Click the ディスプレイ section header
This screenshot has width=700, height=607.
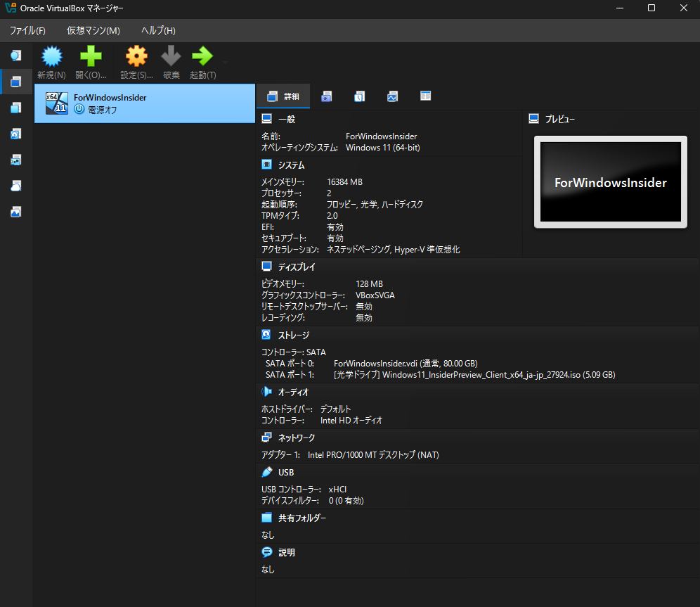tap(297, 267)
